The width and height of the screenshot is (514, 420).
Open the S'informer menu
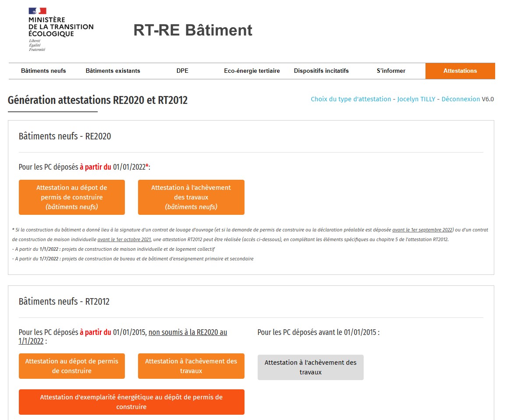tap(390, 71)
